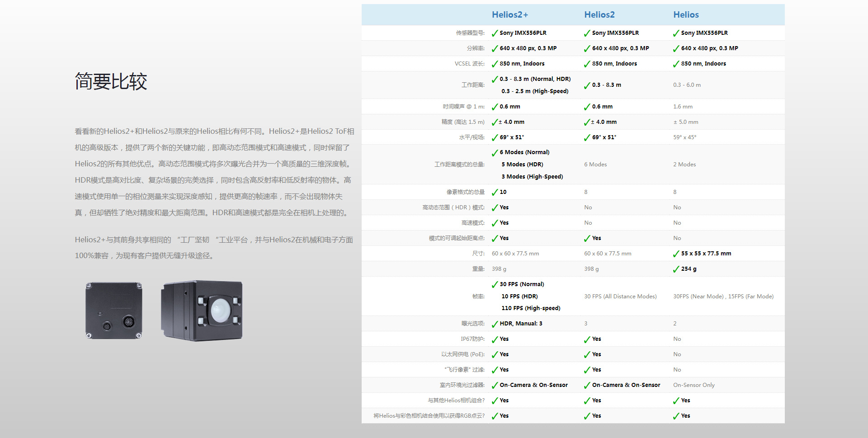The width and height of the screenshot is (868, 438).
Task: Click the green checkmark next to 254 g
Action: [x=676, y=269]
